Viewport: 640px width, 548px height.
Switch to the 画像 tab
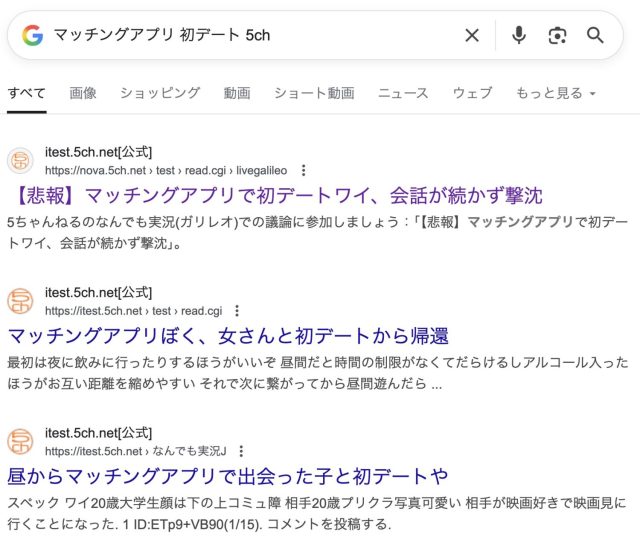click(83, 93)
